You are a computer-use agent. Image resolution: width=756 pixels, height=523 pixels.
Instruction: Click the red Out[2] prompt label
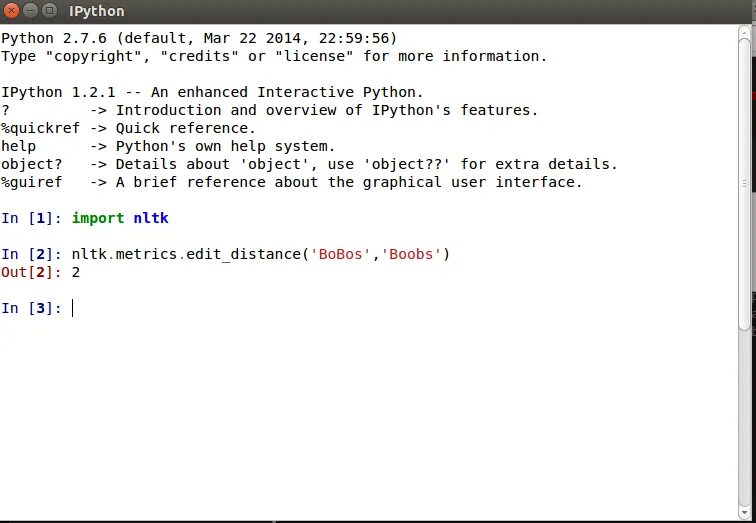coord(31,272)
